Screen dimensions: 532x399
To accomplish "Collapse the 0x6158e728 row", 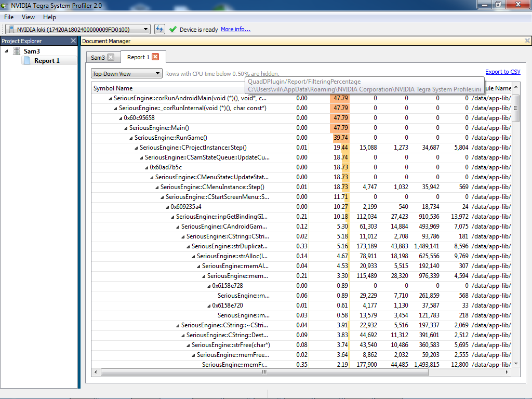I will pos(209,286).
